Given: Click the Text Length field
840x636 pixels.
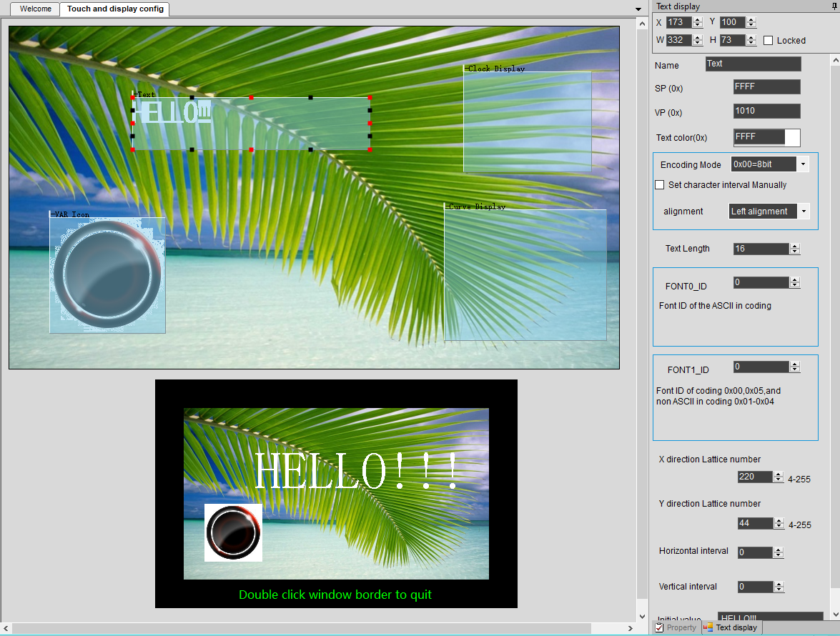Looking at the screenshot, I should pyautogui.click(x=761, y=249).
